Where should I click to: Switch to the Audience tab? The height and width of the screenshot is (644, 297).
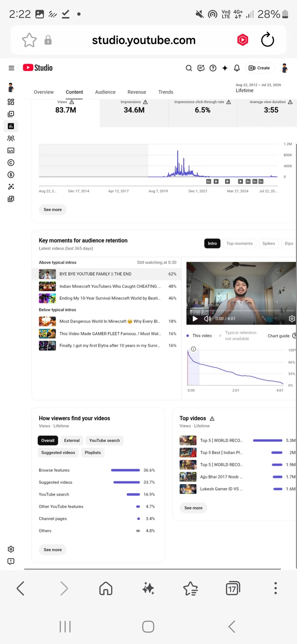(x=105, y=92)
